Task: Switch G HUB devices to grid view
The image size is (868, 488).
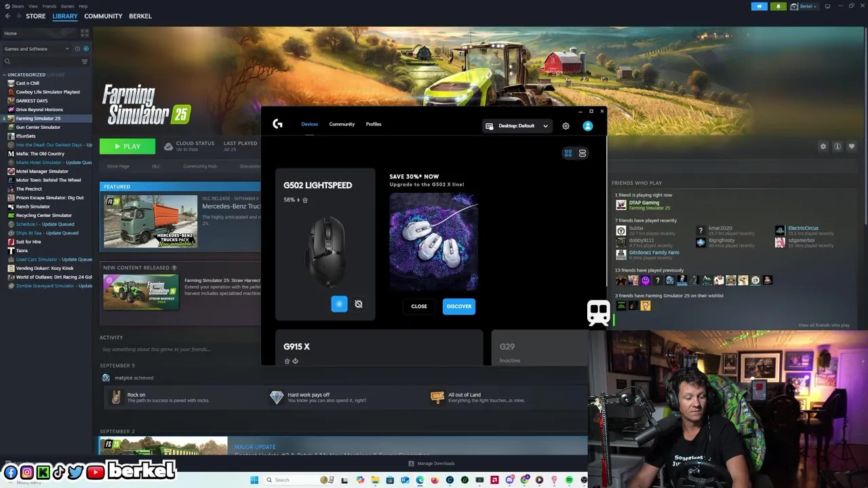Action: pyautogui.click(x=568, y=153)
